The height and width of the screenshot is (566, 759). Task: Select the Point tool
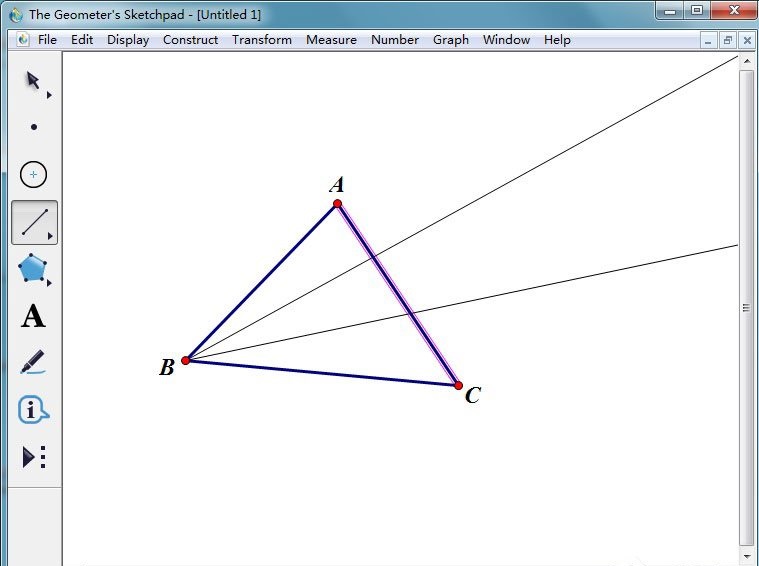34,127
